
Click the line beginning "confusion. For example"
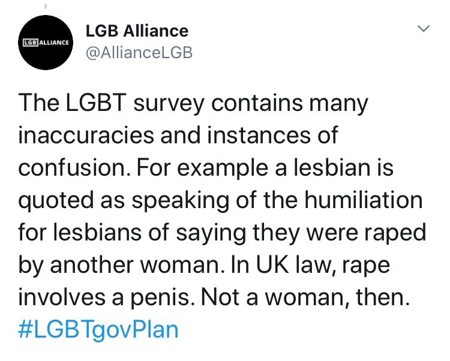206,168
